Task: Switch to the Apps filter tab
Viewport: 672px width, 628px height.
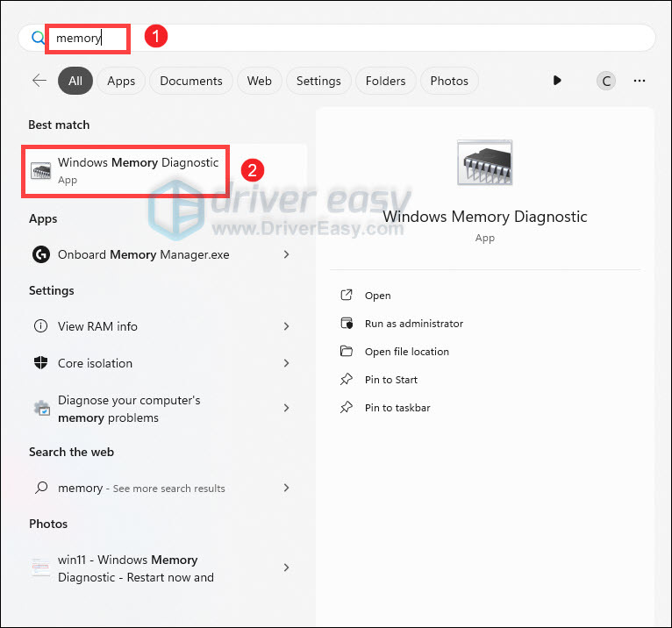Action: coord(121,81)
